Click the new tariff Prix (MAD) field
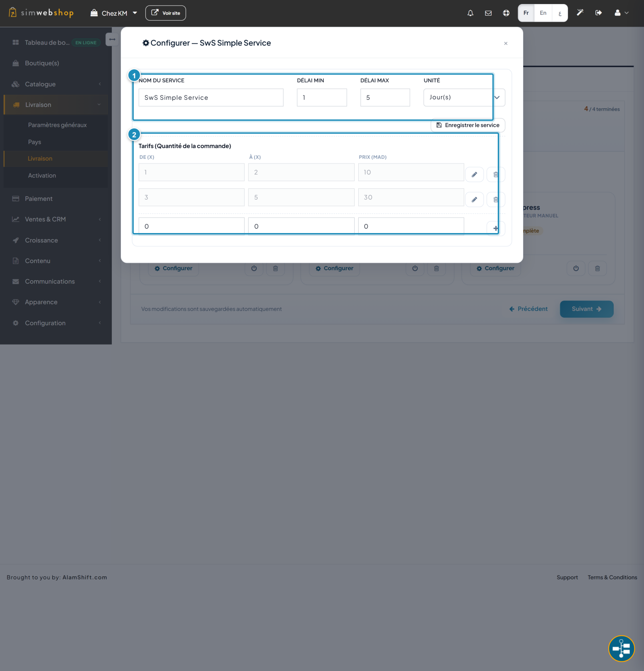644x671 pixels. click(x=411, y=226)
